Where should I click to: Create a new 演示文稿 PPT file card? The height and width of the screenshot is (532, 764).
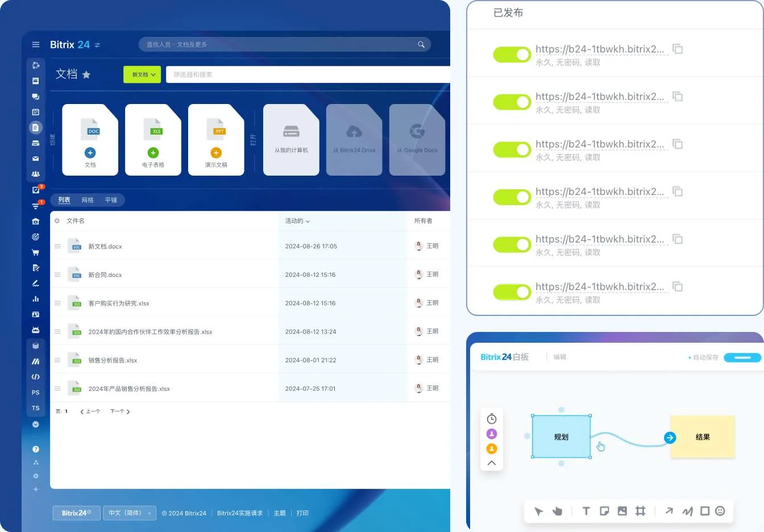pyautogui.click(x=216, y=140)
